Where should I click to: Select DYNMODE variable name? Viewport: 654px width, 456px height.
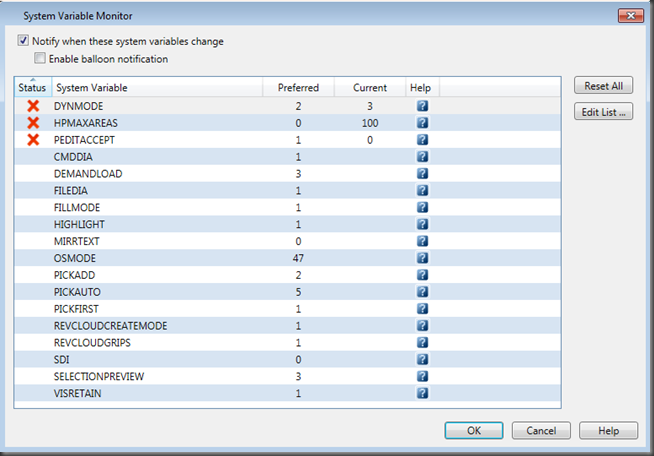78,106
